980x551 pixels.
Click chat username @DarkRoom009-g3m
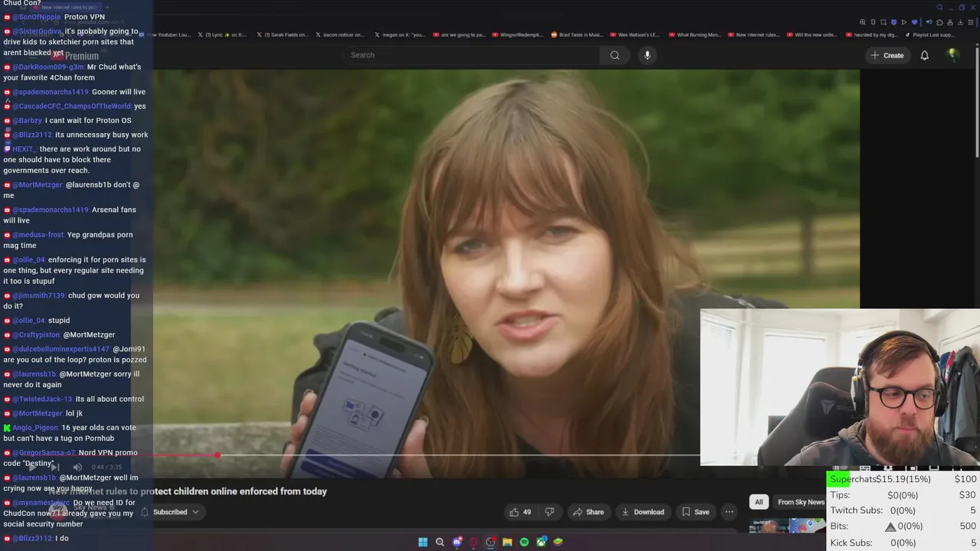pyautogui.click(x=48, y=67)
